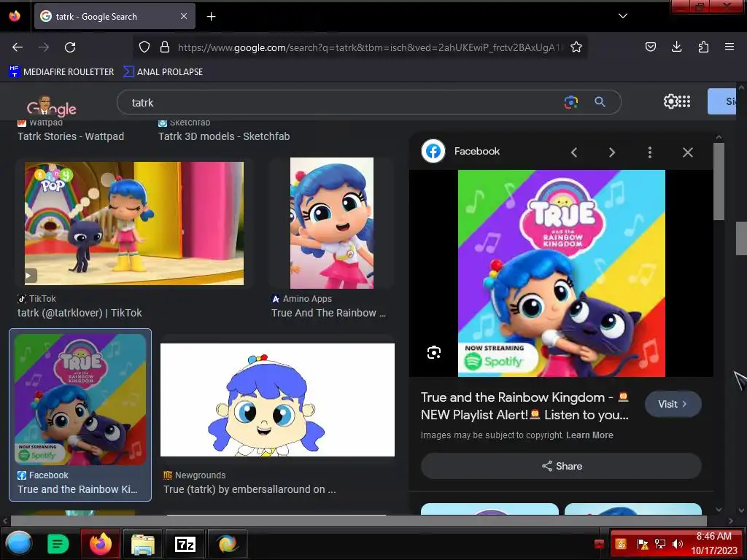View site security padlock information
Image resolution: width=747 pixels, height=560 pixels.
coord(165,47)
